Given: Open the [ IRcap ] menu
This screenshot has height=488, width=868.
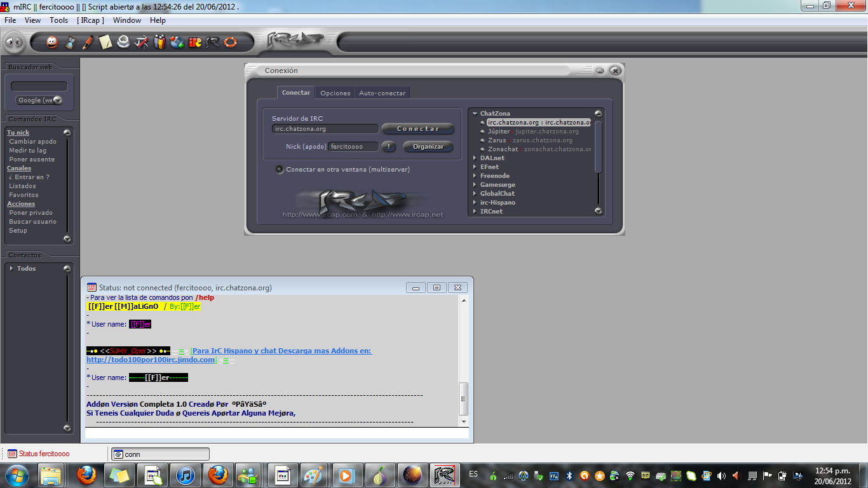Looking at the screenshot, I should pos(91,20).
